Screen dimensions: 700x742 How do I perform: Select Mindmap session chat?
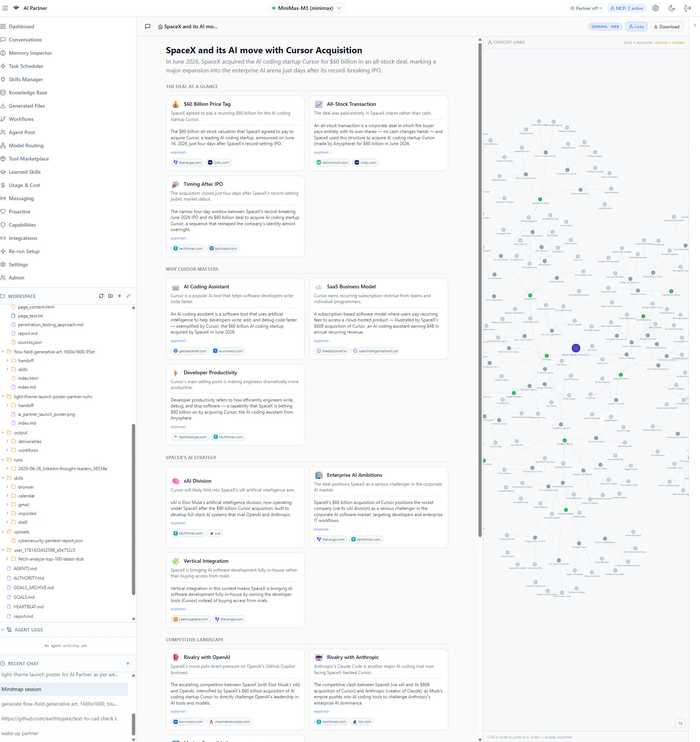pos(64,689)
